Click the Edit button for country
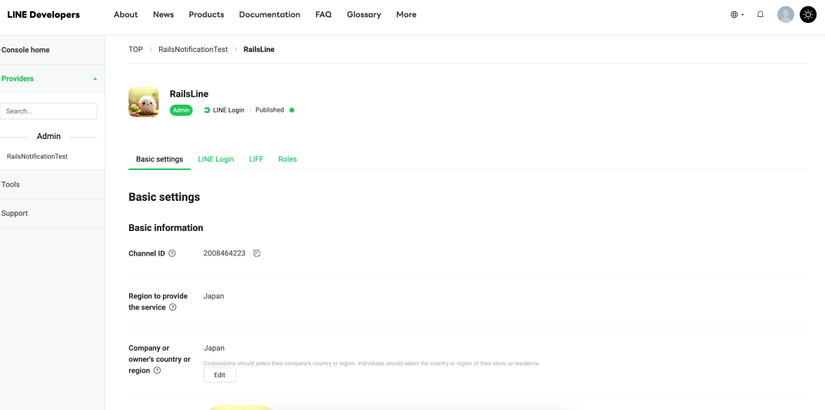The width and height of the screenshot is (825, 410). tap(219, 375)
